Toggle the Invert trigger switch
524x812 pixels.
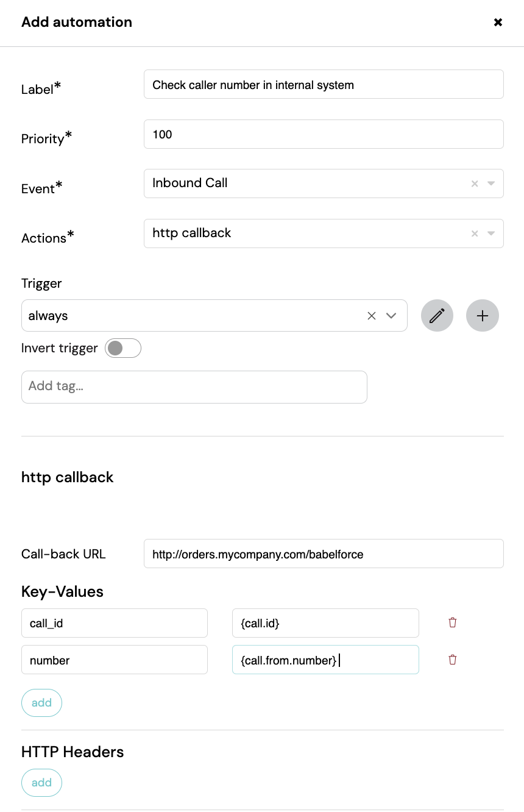click(x=123, y=348)
